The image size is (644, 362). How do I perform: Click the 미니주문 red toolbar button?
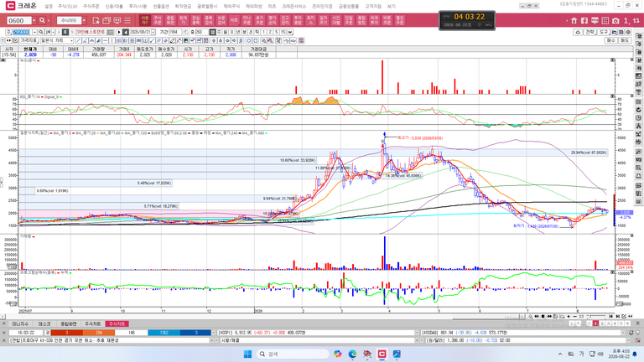(247, 20)
